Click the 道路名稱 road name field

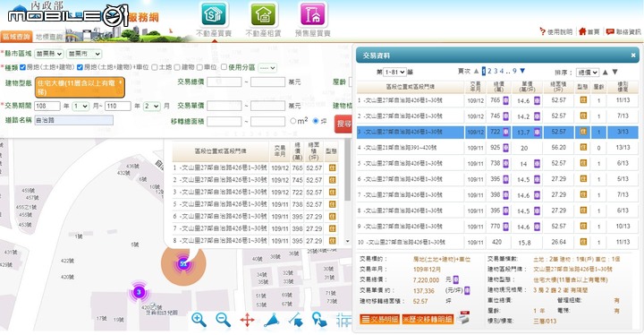(x=74, y=120)
